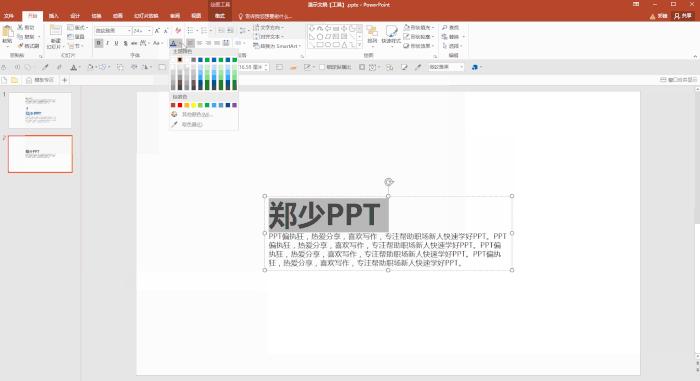Switch to the Slide Show ribbon tab

click(146, 16)
